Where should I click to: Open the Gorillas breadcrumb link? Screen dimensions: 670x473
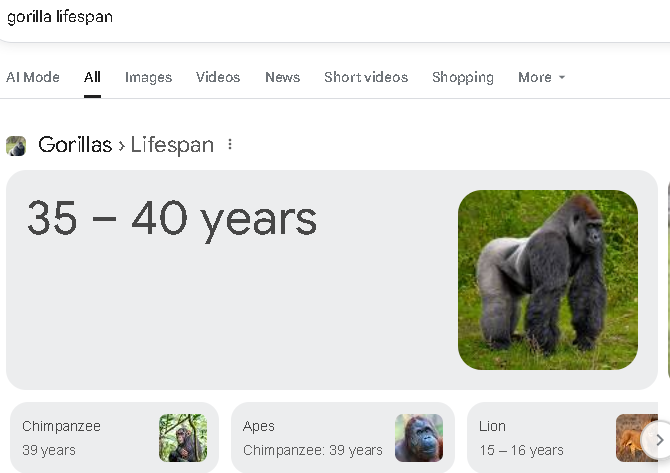coord(75,144)
